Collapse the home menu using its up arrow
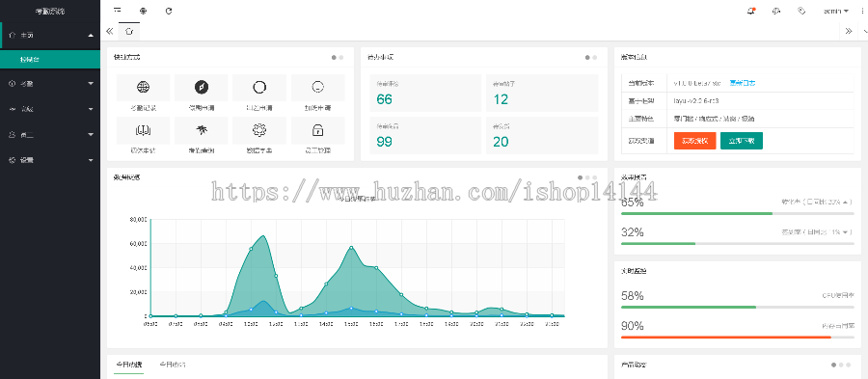The height and width of the screenshot is (379, 868). click(x=91, y=36)
